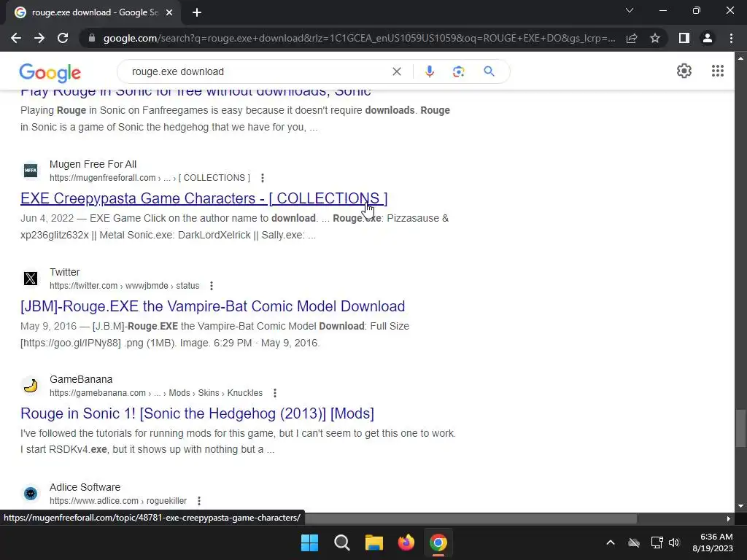Click the Mugen Free For All favicon
747x560 pixels.
(31, 171)
